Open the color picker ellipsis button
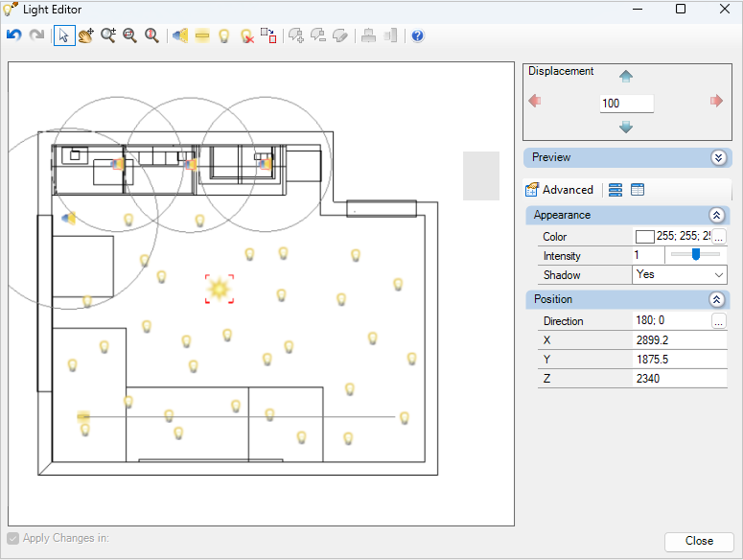This screenshot has width=743, height=560. (x=718, y=236)
